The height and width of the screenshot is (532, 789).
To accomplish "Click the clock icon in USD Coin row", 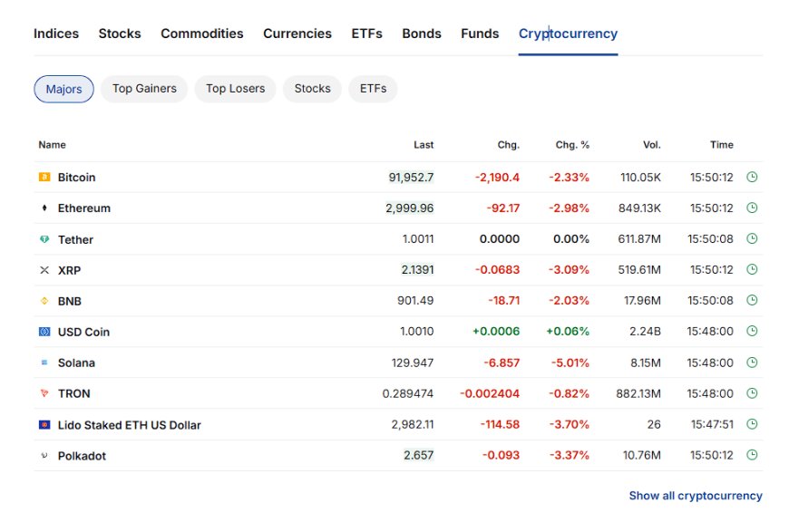I will (752, 331).
